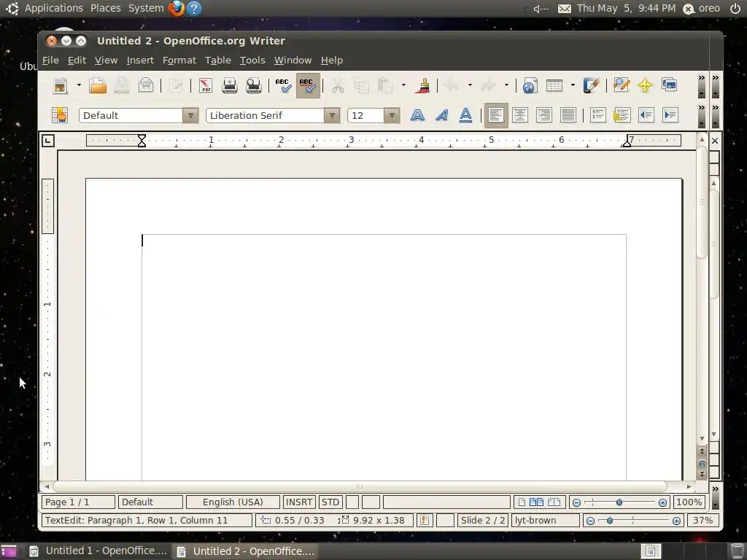The height and width of the screenshot is (560, 747).
Task: Open the Gallery icon
Action: [670, 85]
